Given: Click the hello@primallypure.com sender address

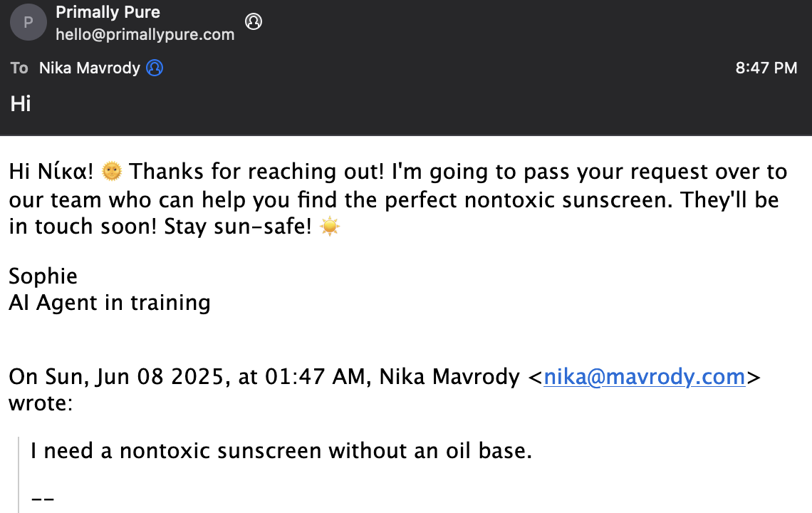Looking at the screenshot, I should coord(145,35).
